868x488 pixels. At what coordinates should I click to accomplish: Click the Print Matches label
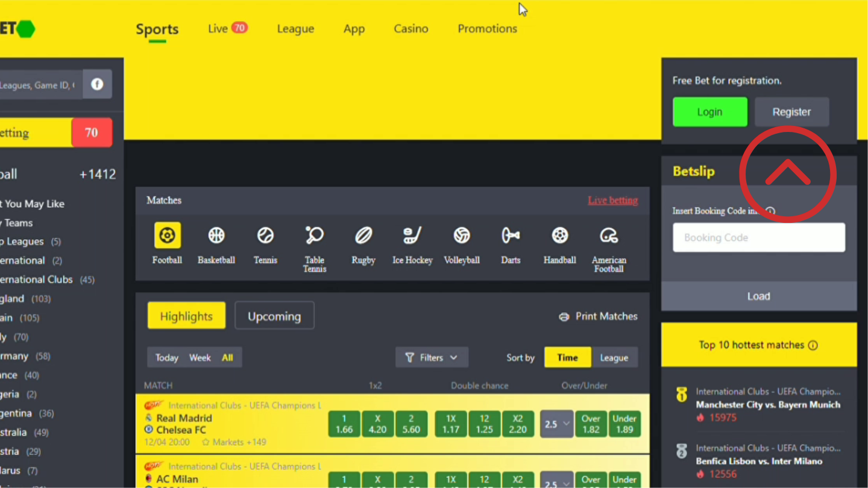tap(606, 316)
